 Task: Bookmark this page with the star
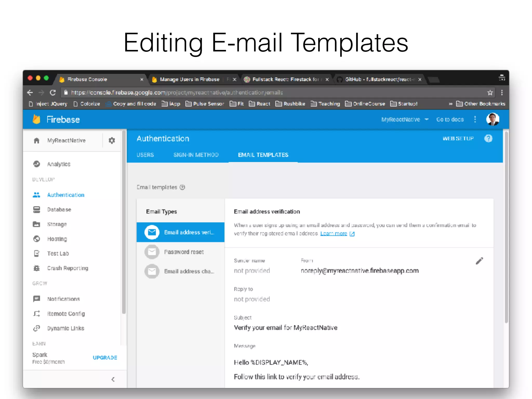[x=490, y=92]
